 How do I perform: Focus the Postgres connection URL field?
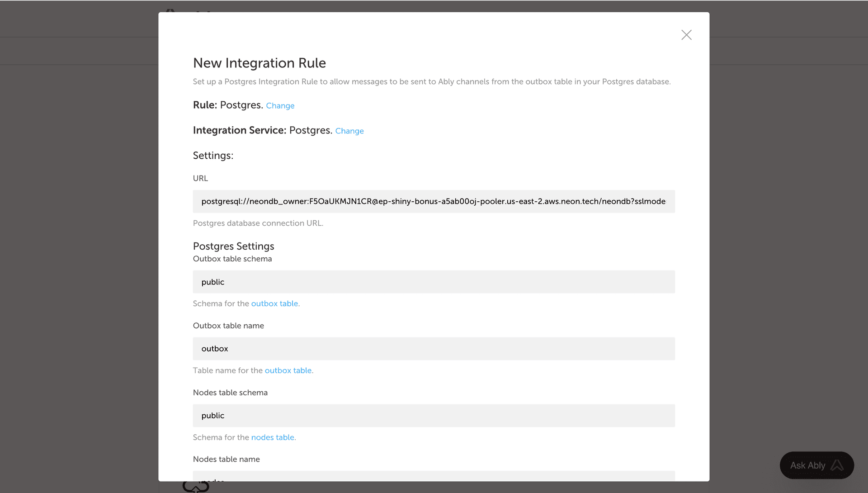tap(434, 201)
